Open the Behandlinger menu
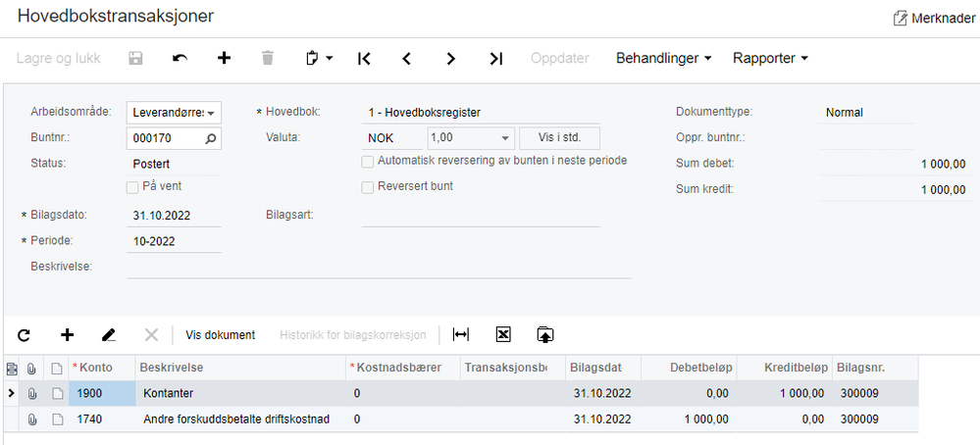Image resolution: width=980 pixels, height=445 pixels. pyautogui.click(x=664, y=58)
